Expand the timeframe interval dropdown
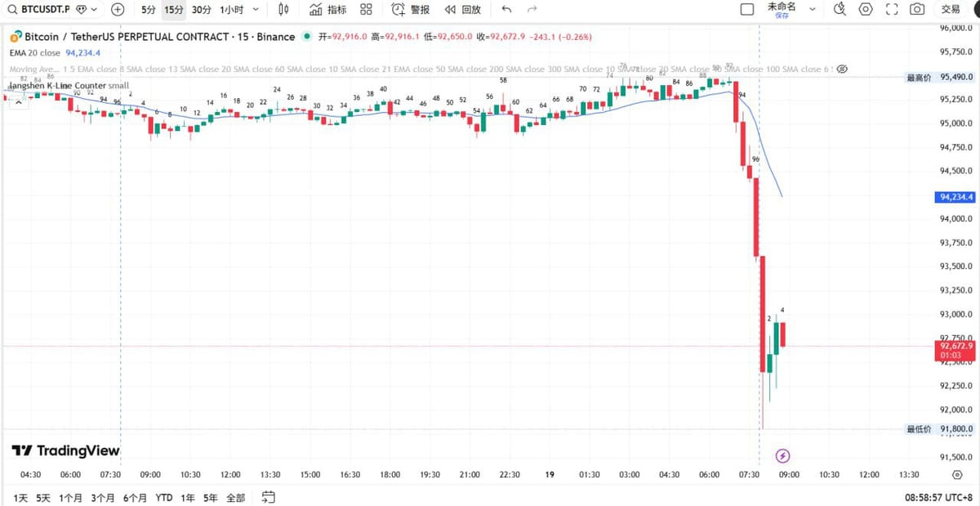 [256, 10]
